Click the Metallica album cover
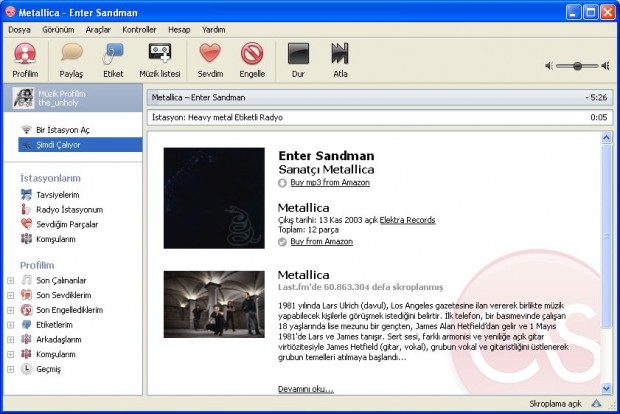Viewport: 620px width, 414px height. tap(214, 198)
